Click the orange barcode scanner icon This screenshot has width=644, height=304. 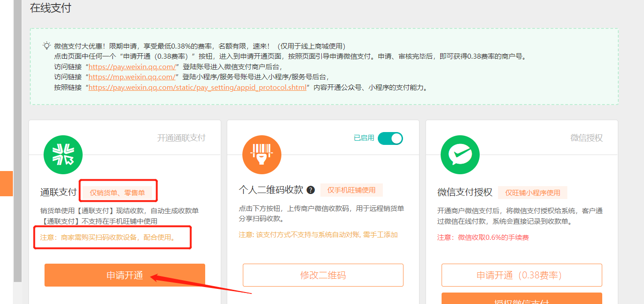tap(262, 155)
